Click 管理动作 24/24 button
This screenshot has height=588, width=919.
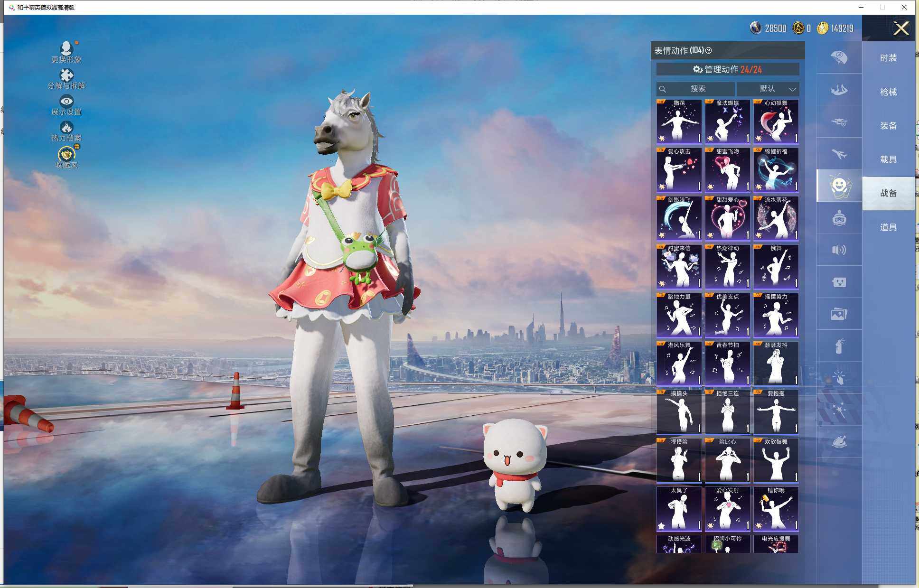pos(727,69)
